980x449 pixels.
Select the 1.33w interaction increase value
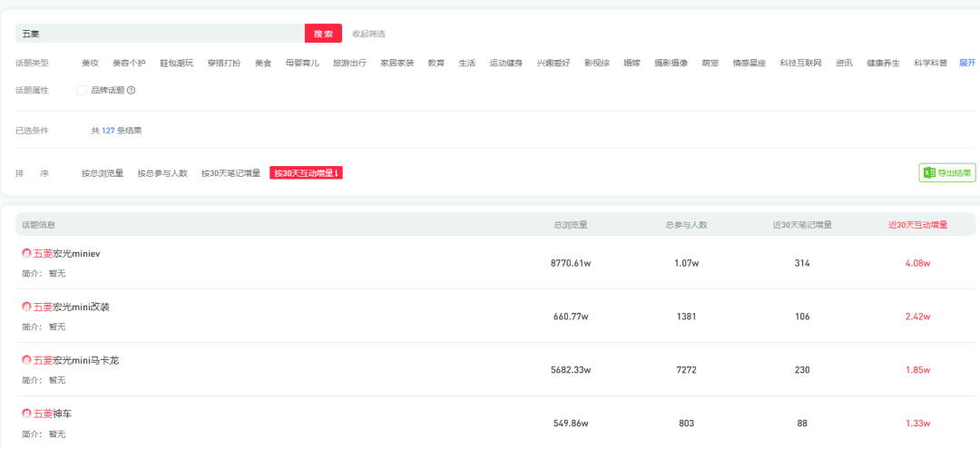[918, 424]
